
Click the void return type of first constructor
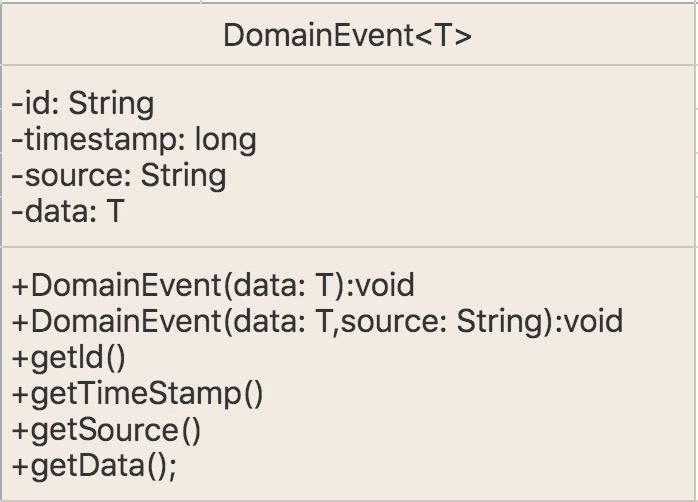click(x=385, y=285)
